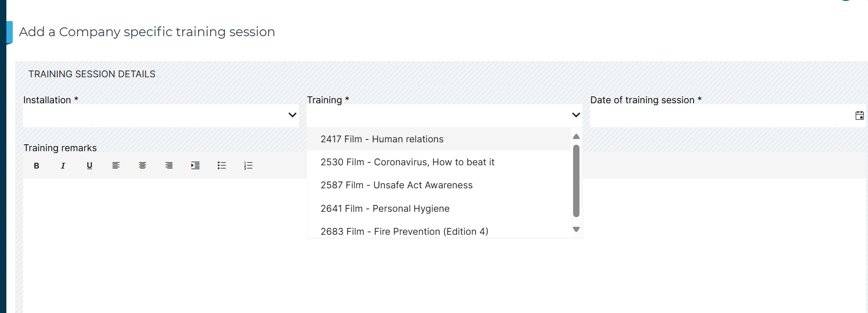
Task: Toggle underline formatting in Training remarks
Action: [89, 165]
